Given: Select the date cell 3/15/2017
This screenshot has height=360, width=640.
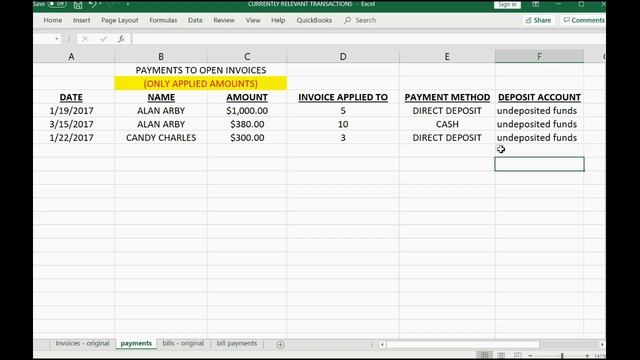Looking at the screenshot, I should pos(71,124).
